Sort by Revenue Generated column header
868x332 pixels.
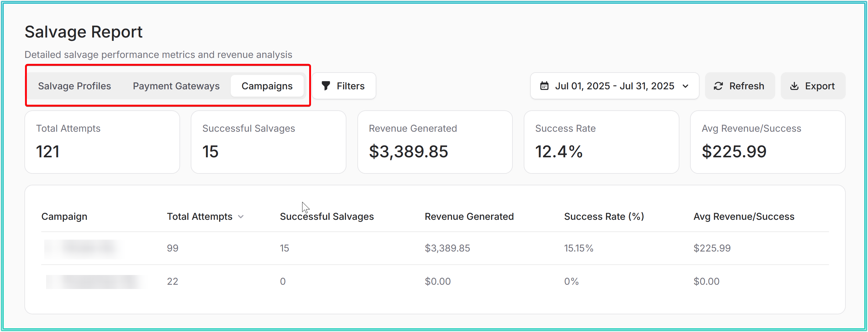469,216
